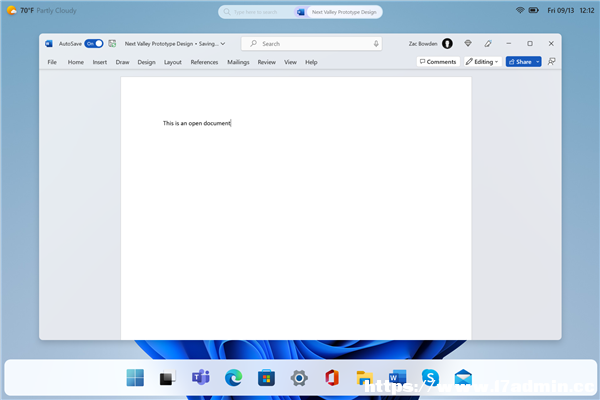Launch Microsoft Teams from the taskbar
Image resolution: width=600 pixels, height=400 pixels.
(x=201, y=378)
